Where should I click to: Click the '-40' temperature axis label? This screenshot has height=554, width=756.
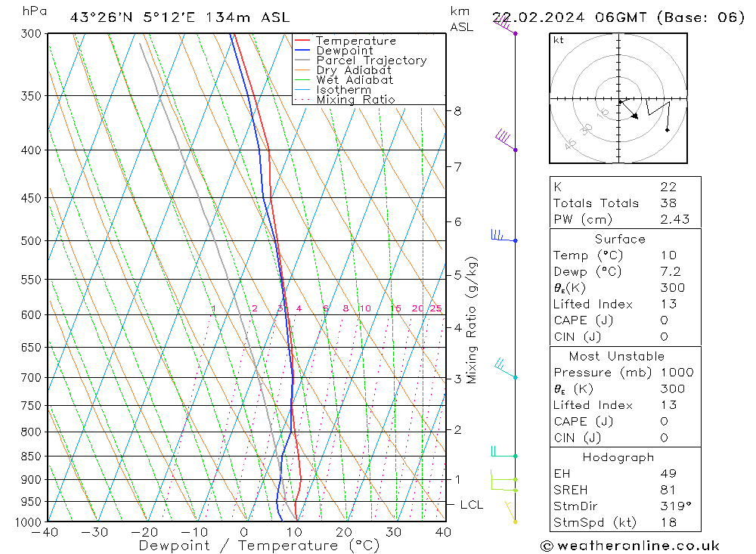[x=45, y=532]
